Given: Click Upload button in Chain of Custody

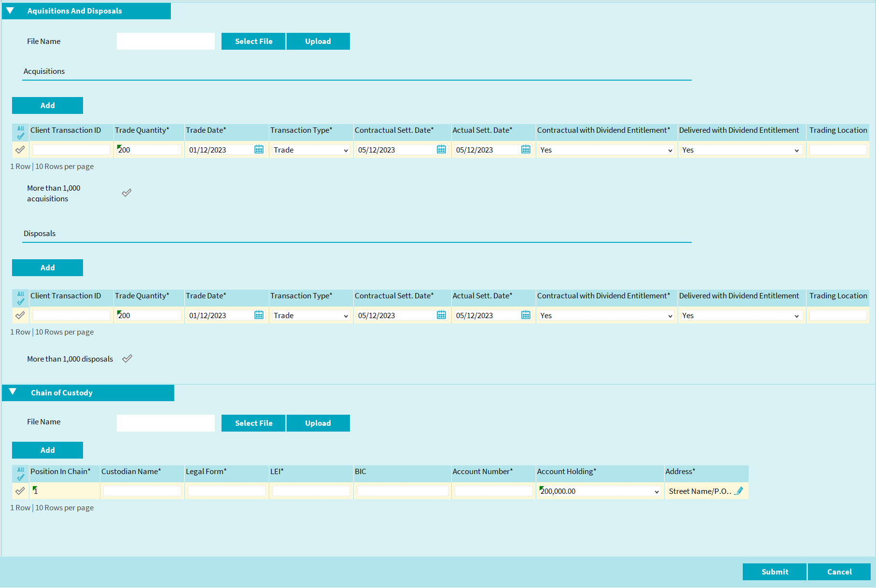Looking at the screenshot, I should pyautogui.click(x=318, y=423).
